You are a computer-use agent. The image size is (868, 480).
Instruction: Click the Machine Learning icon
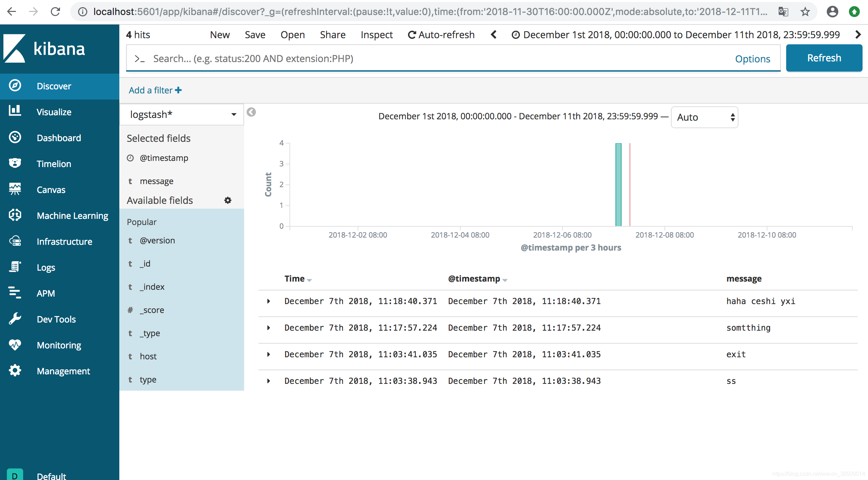pyautogui.click(x=15, y=214)
